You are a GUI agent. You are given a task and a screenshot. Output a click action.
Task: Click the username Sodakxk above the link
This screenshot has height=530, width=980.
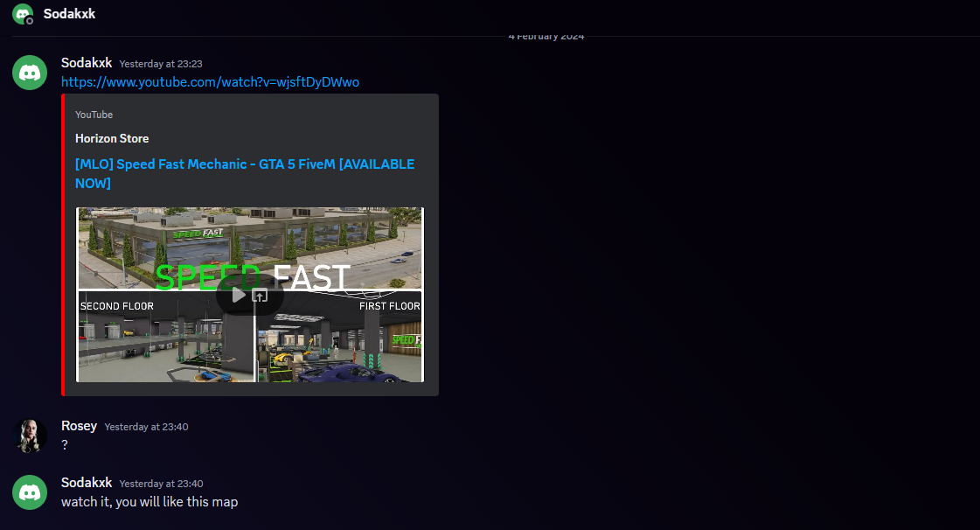click(x=87, y=62)
